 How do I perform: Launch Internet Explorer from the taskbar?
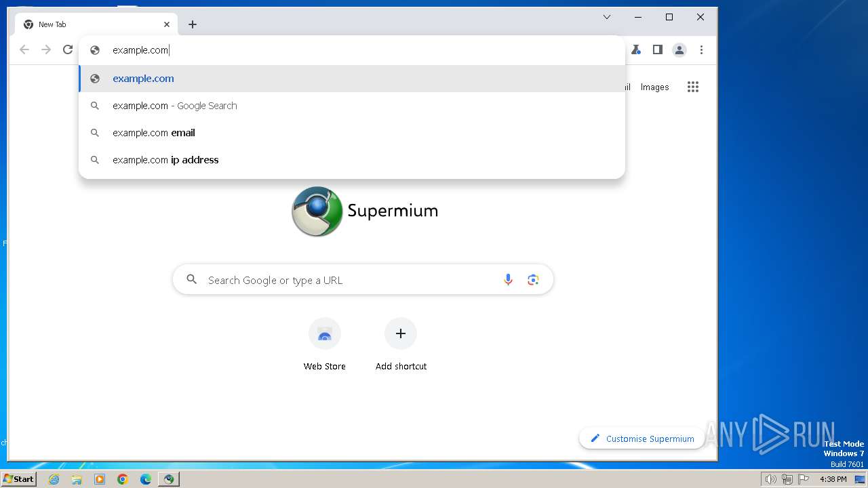[x=54, y=479]
